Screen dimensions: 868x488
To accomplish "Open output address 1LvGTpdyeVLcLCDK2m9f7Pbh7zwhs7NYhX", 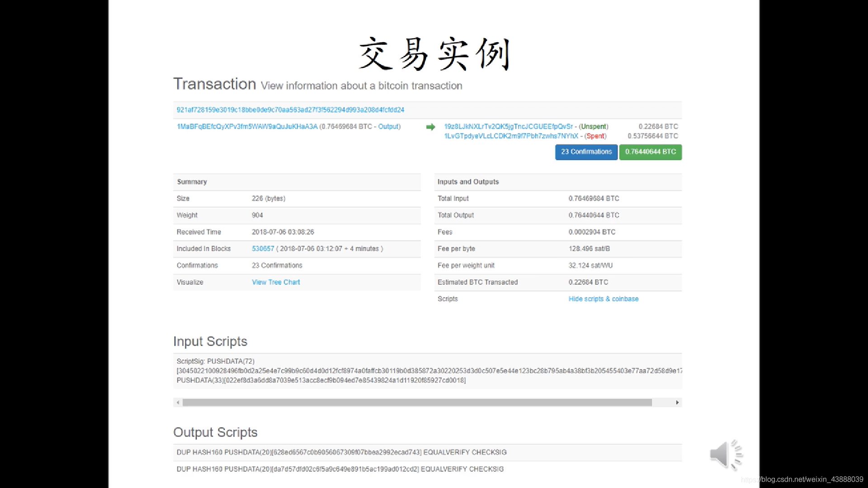I will click(x=511, y=136).
